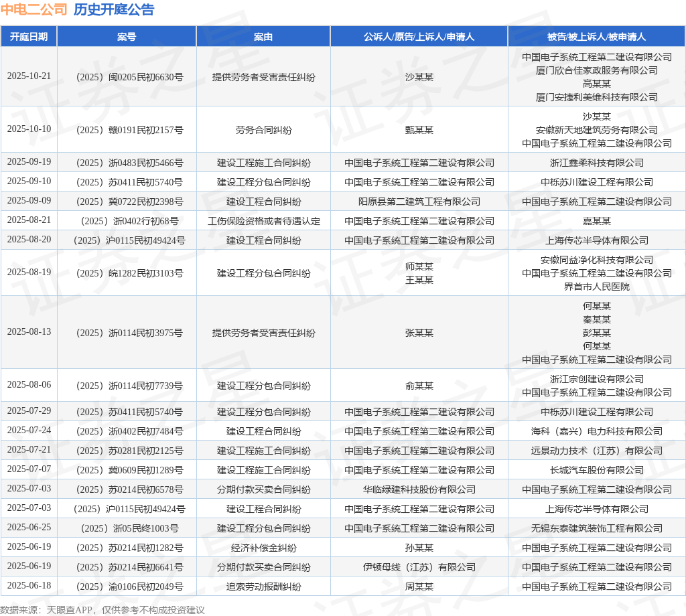
Task: Select date cell 2025-07-29
Action: [29, 411]
